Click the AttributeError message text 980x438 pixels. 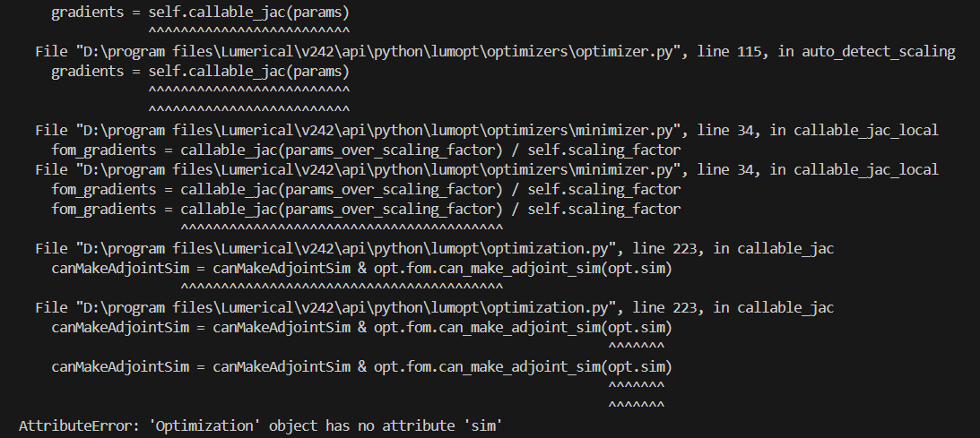tap(261, 425)
